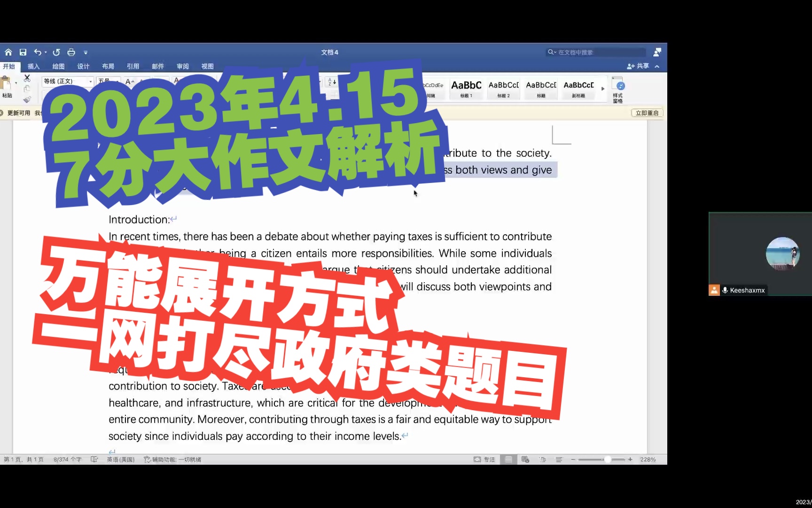Save the document with the disk icon

pyautogui.click(x=23, y=52)
